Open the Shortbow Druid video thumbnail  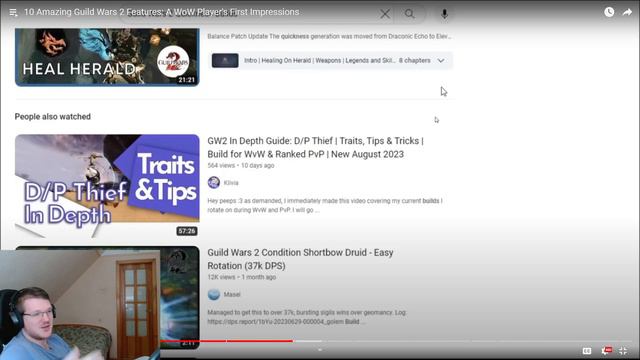[180, 297]
